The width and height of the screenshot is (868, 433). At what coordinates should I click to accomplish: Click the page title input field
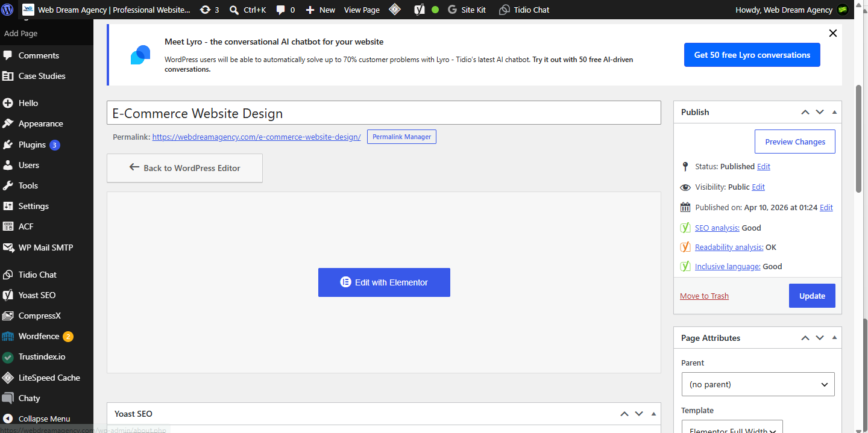(384, 113)
